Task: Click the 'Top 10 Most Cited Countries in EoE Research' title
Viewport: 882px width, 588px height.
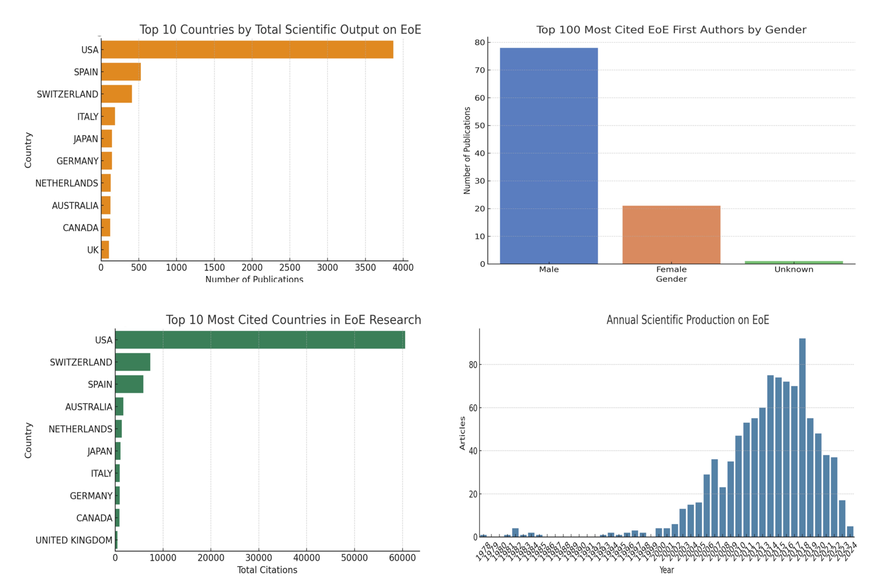Action: pyautogui.click(x=294, y=319)
